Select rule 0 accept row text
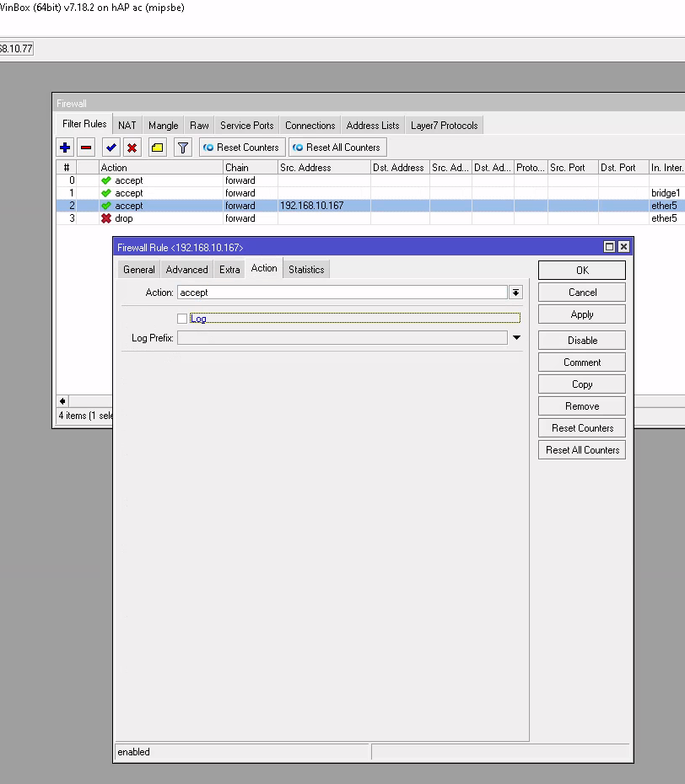 click(128, 180)
